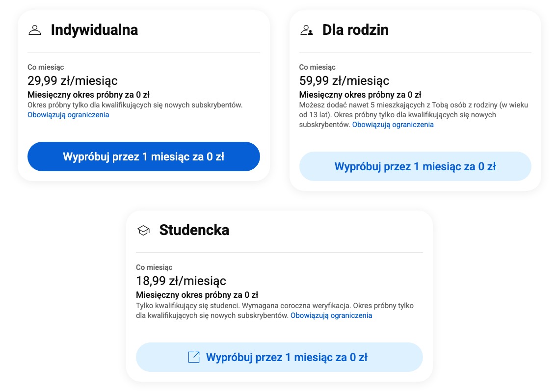Click the 29,99 zł/miesiąc price text

pyautogui.click(x=73, y=81)
